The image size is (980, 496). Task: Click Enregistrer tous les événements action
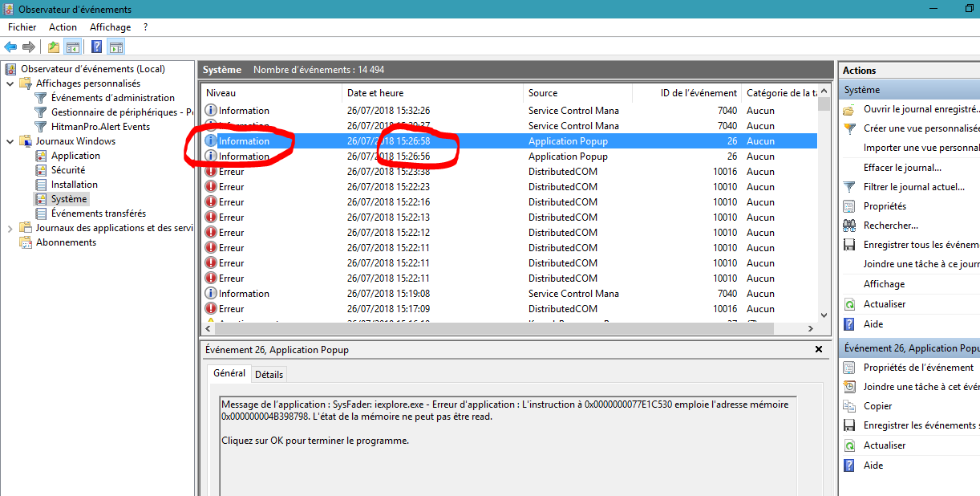921,245
